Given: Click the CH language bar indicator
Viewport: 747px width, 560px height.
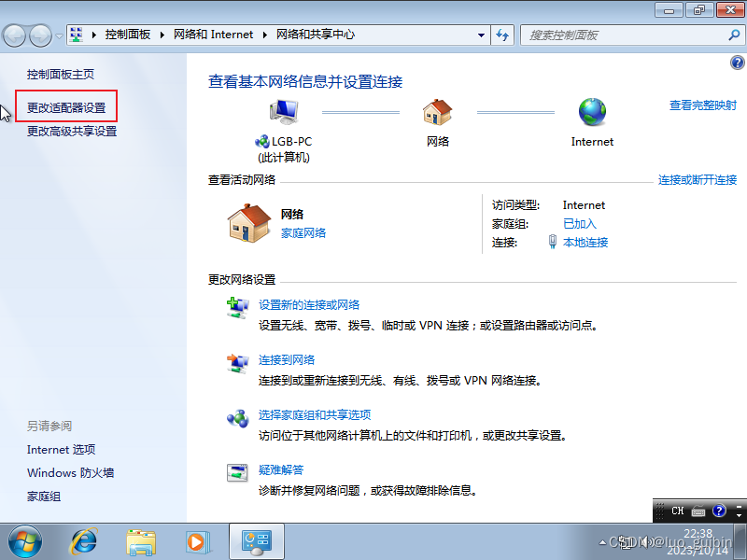Looking at the screenshot, I should (678, 511).
